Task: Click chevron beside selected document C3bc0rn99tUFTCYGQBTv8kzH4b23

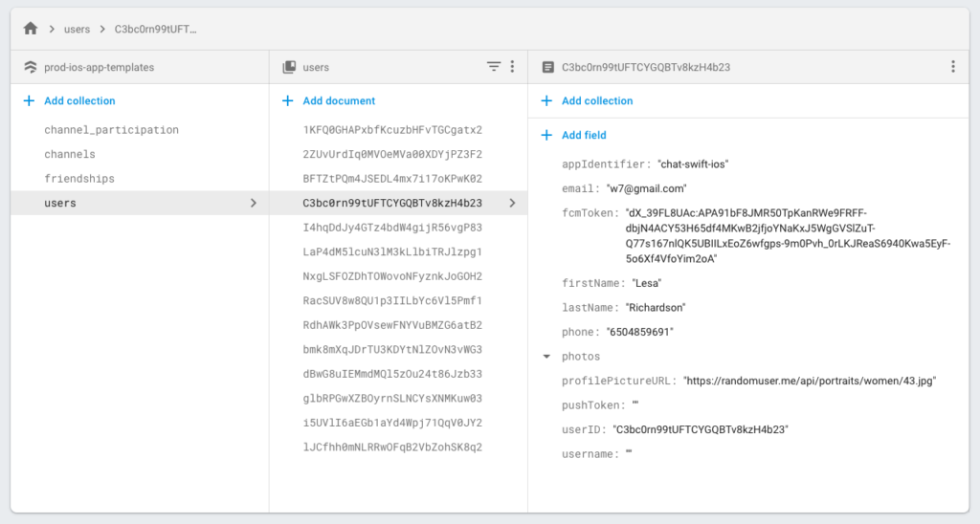Action: click(512, 203)
